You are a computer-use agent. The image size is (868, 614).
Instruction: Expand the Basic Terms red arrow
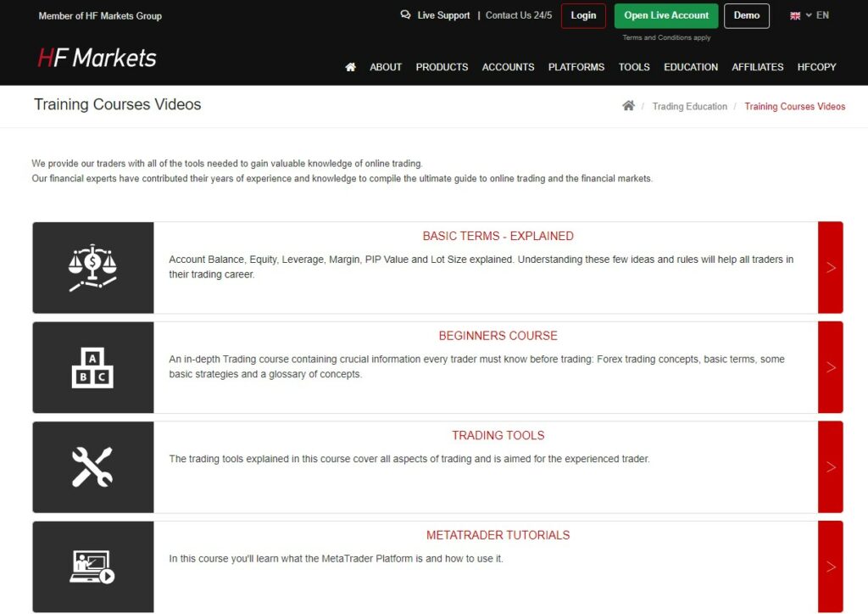pyautogui.click(x=831, y=268)
